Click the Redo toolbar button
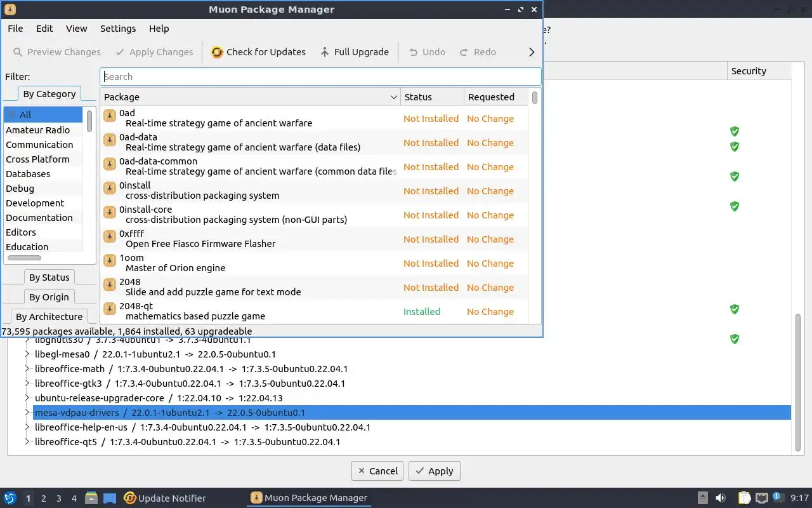Screen dimensions: 812x508 478,52
